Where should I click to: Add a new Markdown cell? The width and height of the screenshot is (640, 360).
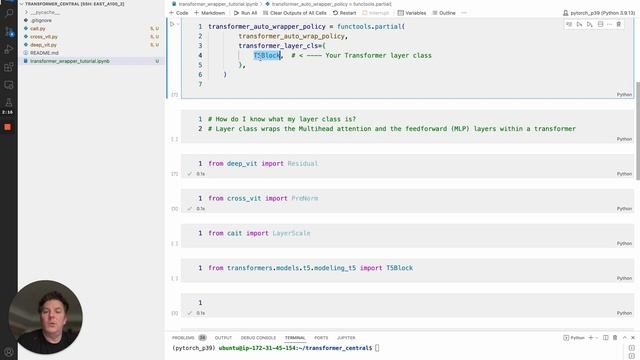tap(209, 13)
